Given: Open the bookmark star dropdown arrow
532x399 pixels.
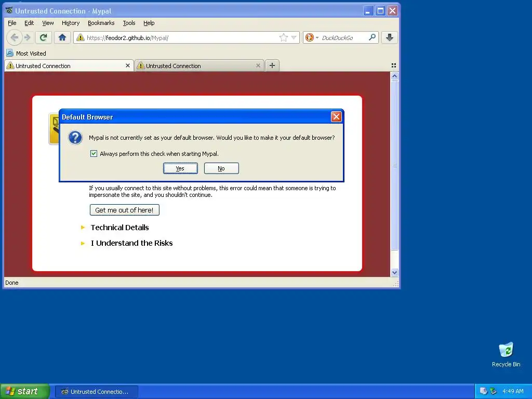Looking at the screenshot, I should click(294, 37).
